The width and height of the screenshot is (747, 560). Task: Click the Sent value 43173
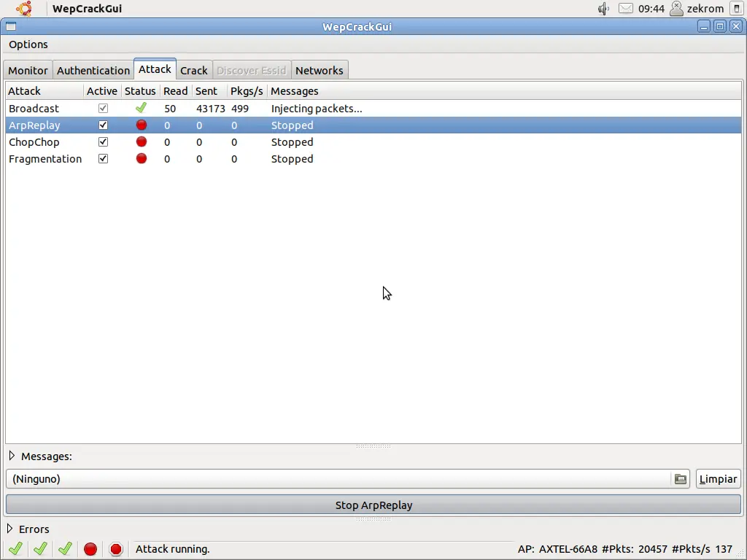coord(211,109)
